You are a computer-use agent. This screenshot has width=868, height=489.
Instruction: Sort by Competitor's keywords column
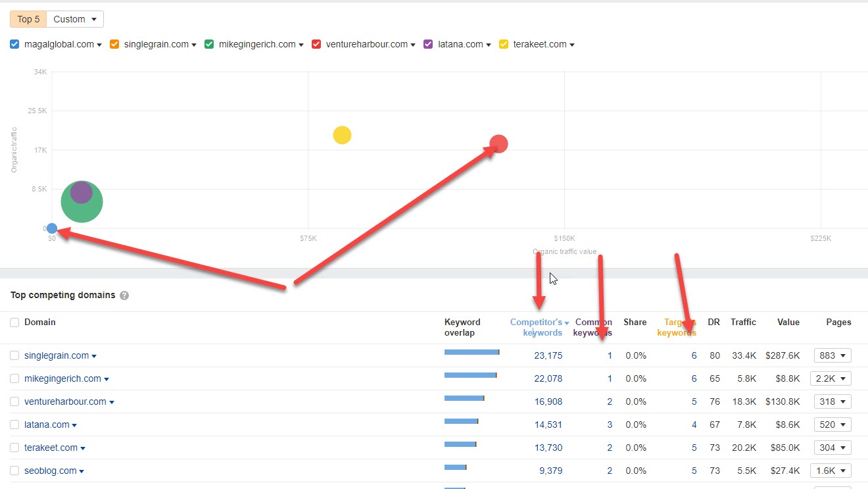tap(539, 327)
